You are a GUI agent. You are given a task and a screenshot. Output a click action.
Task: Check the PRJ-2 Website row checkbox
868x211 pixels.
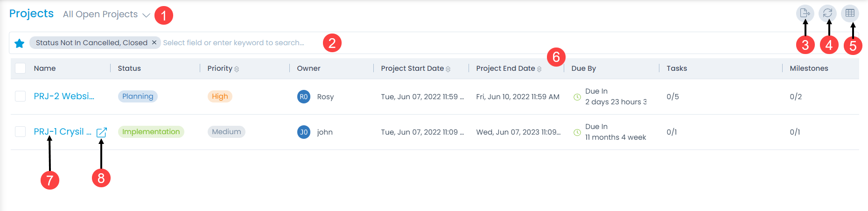[21, 96]
